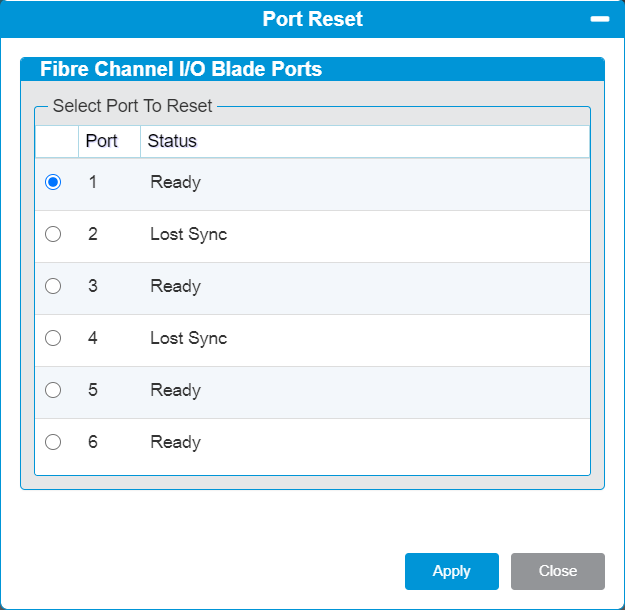The image size is (625, 610).
Task: Click the Ready status in port 6 row
Action: (x=175, y=443)
